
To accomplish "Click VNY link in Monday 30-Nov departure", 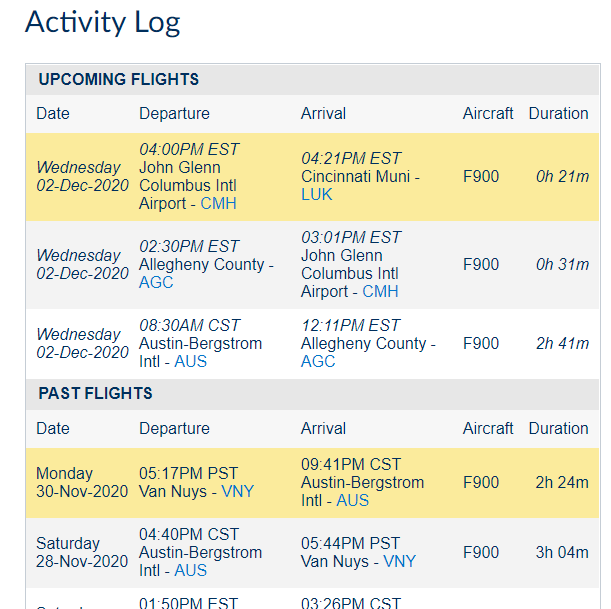I will [238, 491].
